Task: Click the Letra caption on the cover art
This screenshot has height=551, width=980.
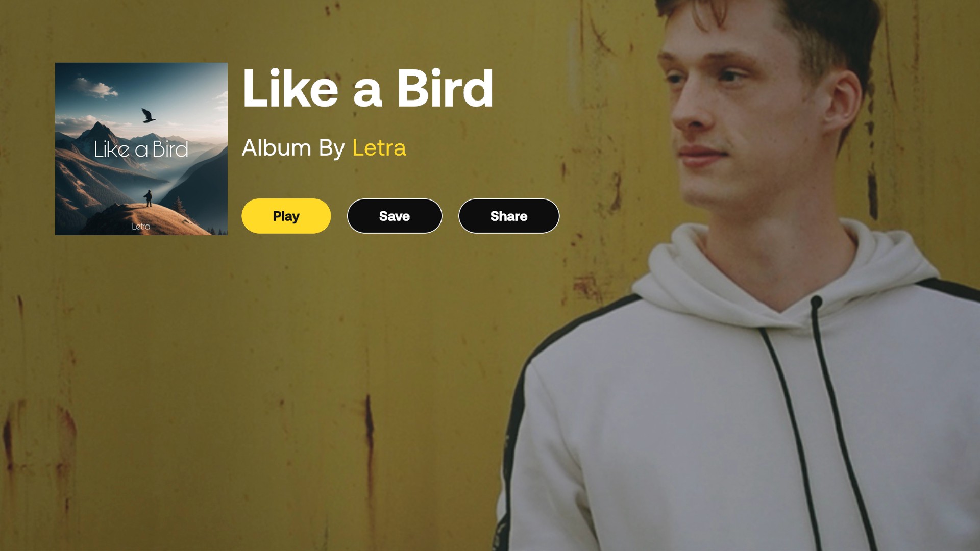Action: [141, 226]
